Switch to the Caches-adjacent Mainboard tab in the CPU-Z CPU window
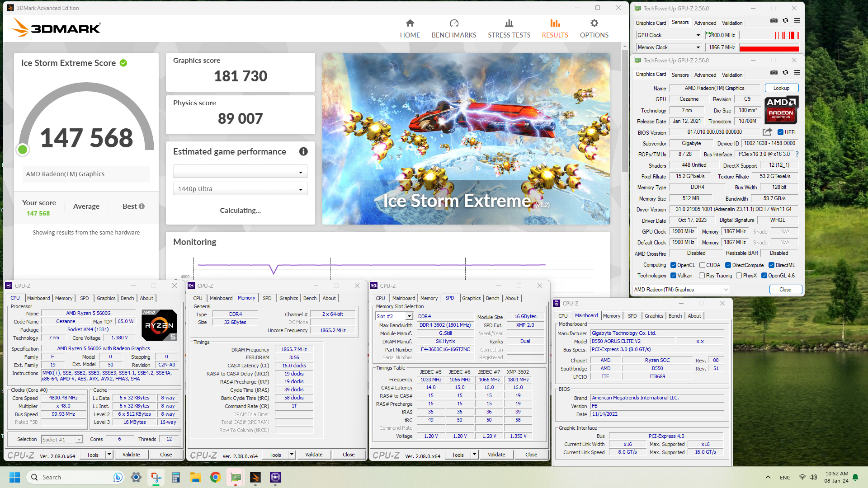Image resolution: width=868 pixels, height=488 pixels. (x=38, y=298)
